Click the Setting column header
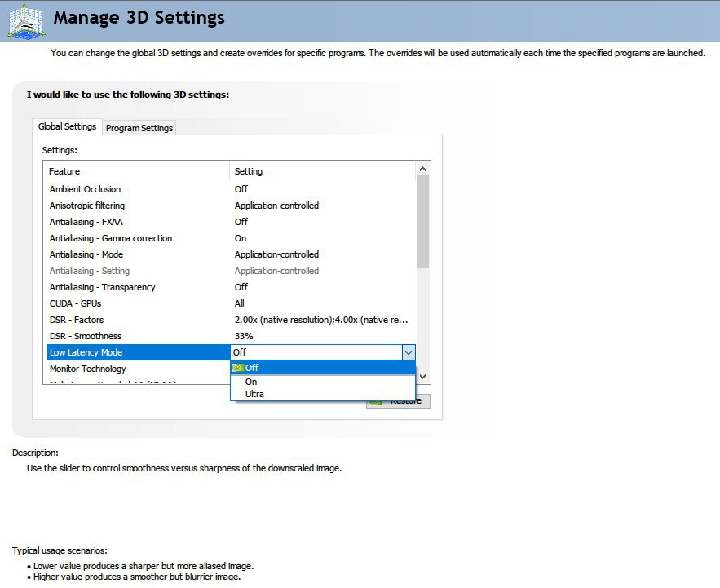 (323, 171)
